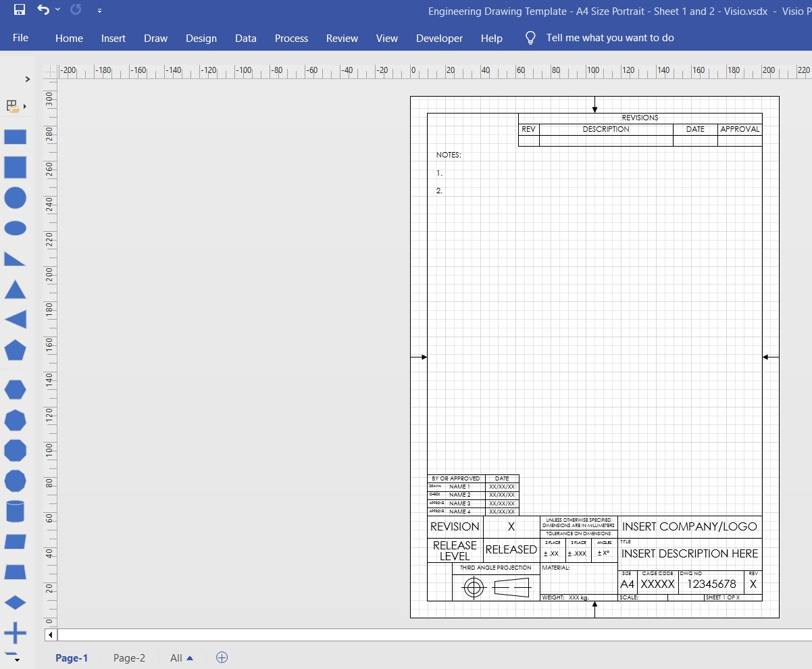The image size is (812, 669).
Task: Click Tell me what you want to do
Action: click(609, 38)
